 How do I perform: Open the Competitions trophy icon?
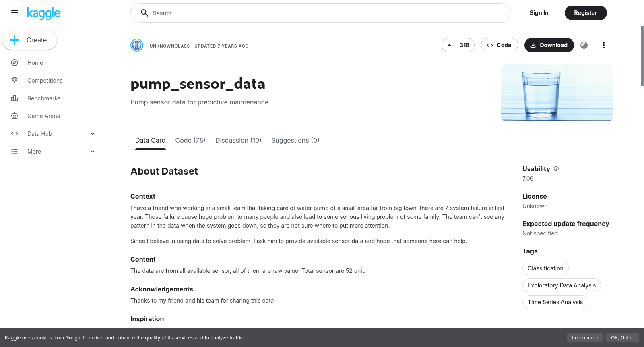pyautogui.click(x=14, y=81)
